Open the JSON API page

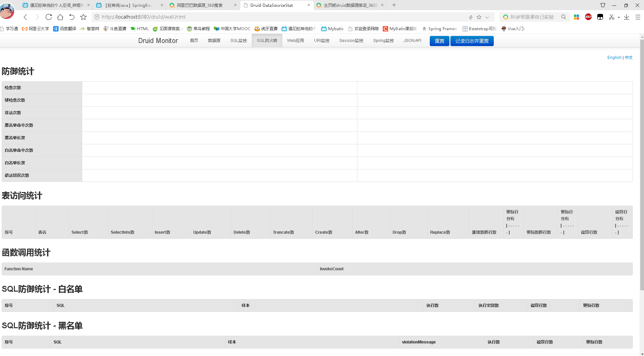(x=412, y=41)
